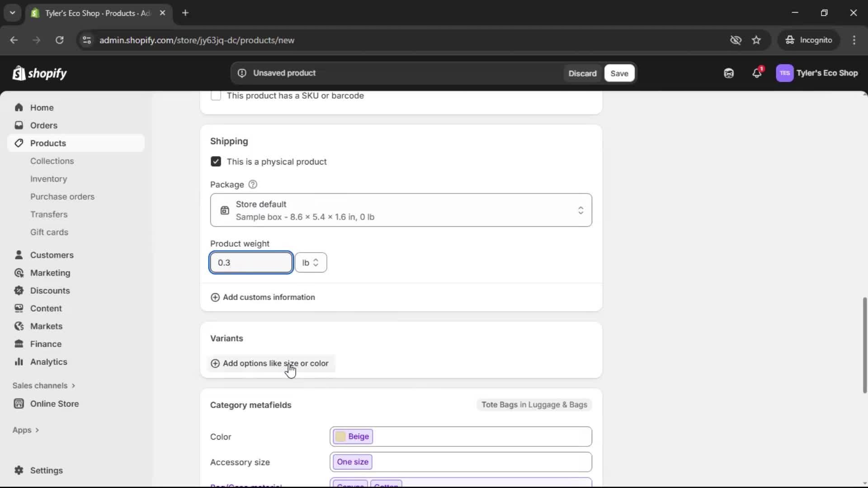Save the unsaved product
Viewport: 868px width, 488px height.
coord(618,73)
